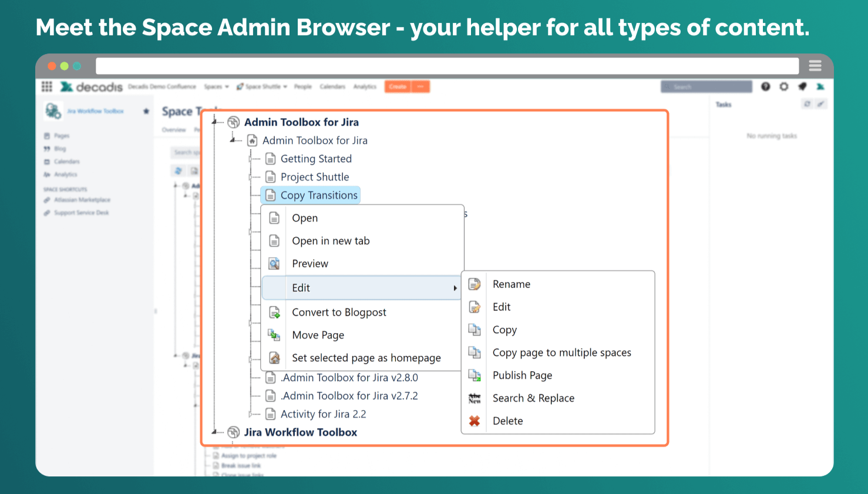Image resolution: width=868 pixels, height=494 pixels.
Task: Click the Move Page icon in the context menu
Action: pos(274,335)
